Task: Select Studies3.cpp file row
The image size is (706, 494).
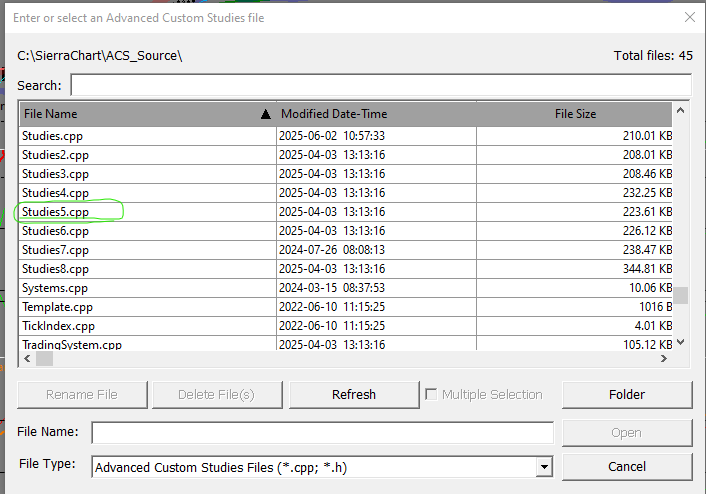Action: pos(345,174)
